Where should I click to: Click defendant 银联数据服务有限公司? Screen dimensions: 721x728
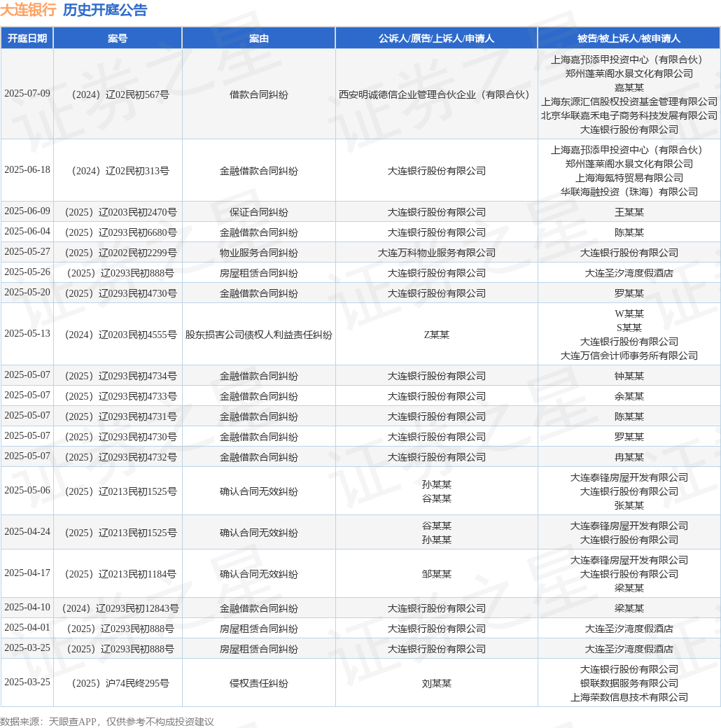(x=629, y=683)
